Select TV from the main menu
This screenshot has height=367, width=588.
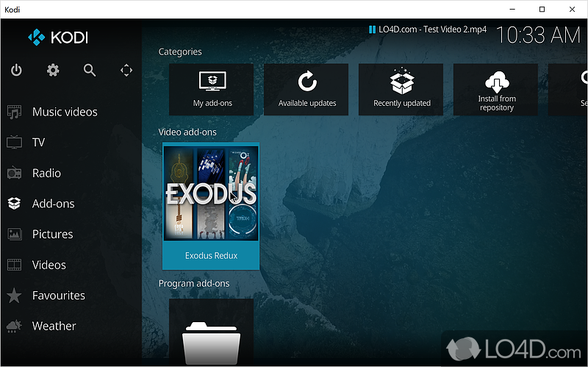click(x=38, y=142)
